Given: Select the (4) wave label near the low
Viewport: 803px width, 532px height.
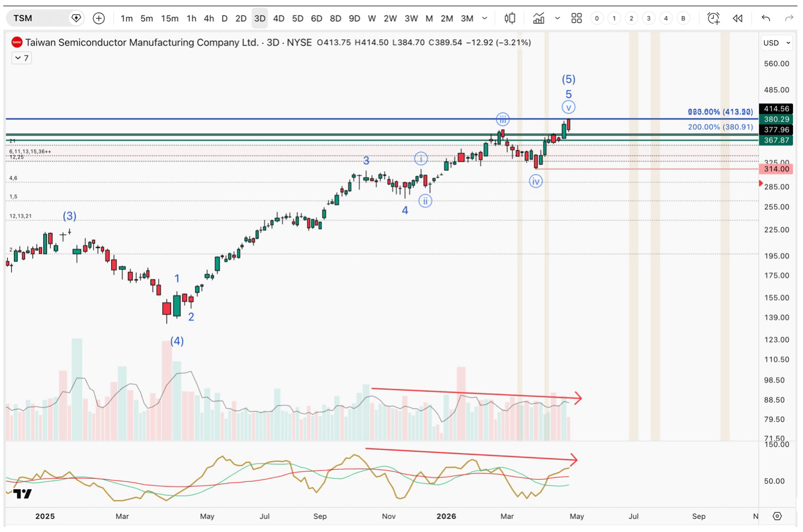Looking at the screenshot, I should (177, 341).
